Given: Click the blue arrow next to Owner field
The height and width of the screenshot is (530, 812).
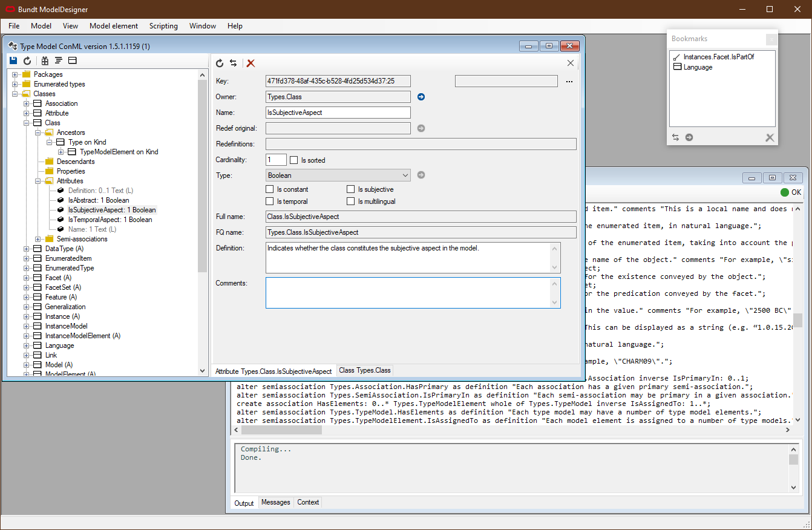Looking at the screenshot, I should (x=421, y=97).
